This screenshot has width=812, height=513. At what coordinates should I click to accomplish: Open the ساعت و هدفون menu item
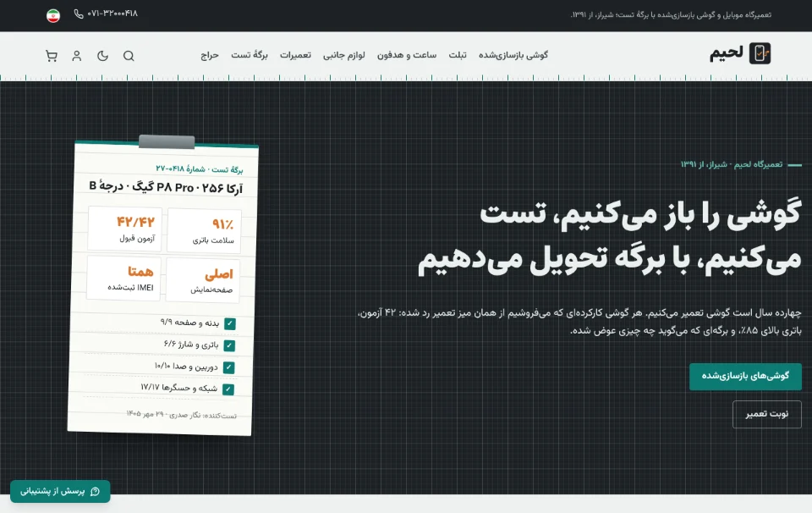pos(407,55)
